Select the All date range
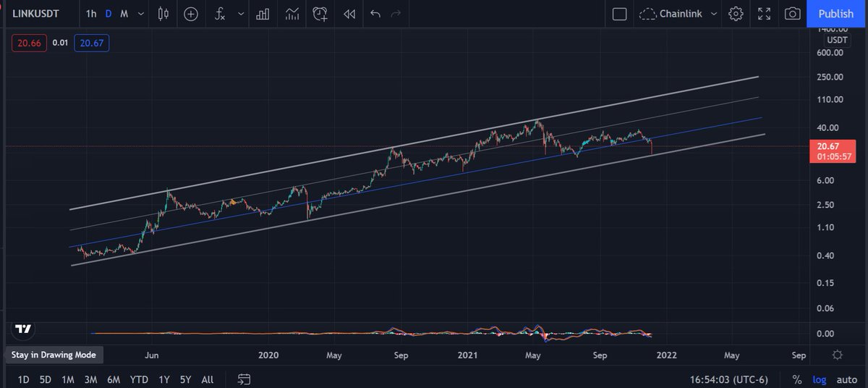The width and height of the screenshot is (868, 388). point(208,379)
